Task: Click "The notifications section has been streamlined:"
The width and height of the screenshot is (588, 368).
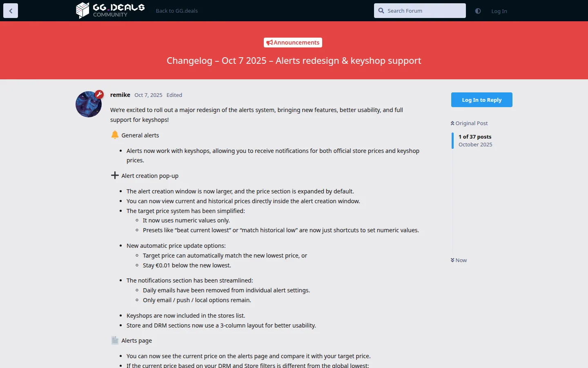Action: [x=190, y=280]
